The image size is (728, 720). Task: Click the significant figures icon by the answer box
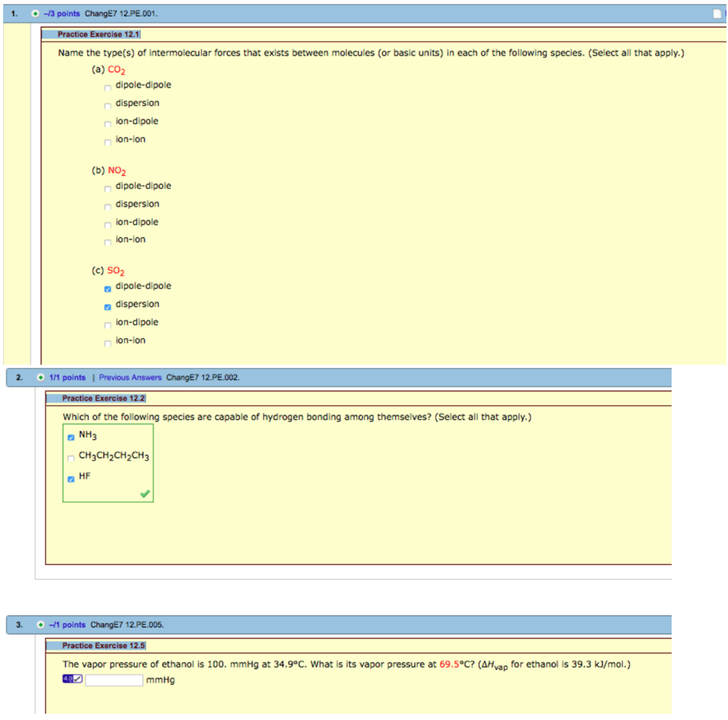tap(72, 679)
